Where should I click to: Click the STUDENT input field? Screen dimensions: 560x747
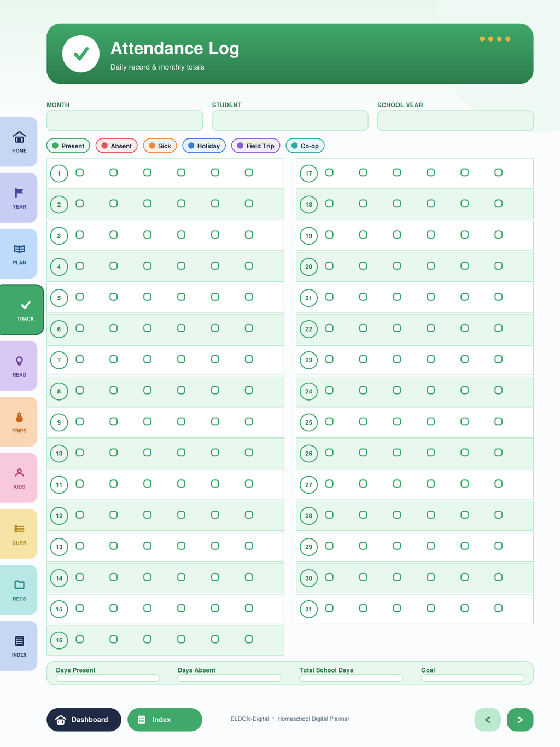[290, 121]
